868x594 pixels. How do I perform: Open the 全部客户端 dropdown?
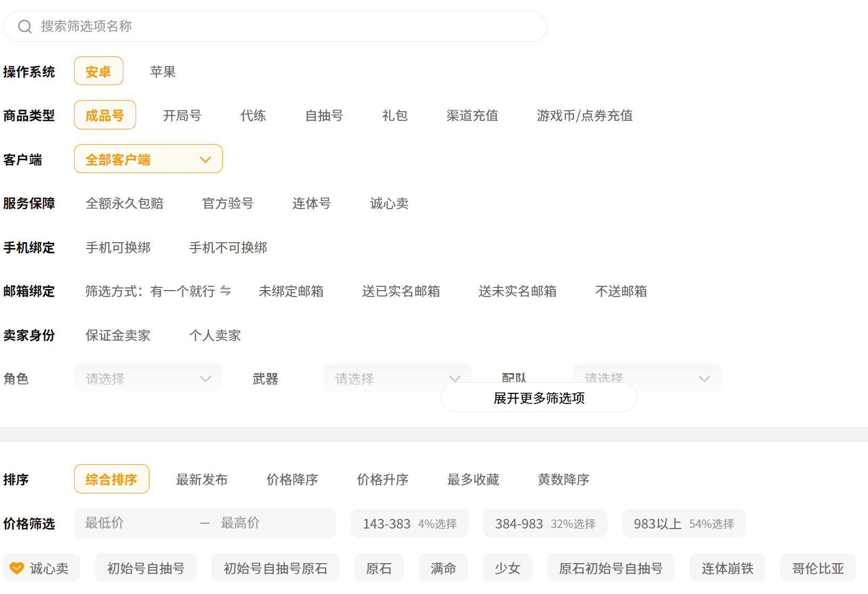pyautogui.click(x=148, y=159)
